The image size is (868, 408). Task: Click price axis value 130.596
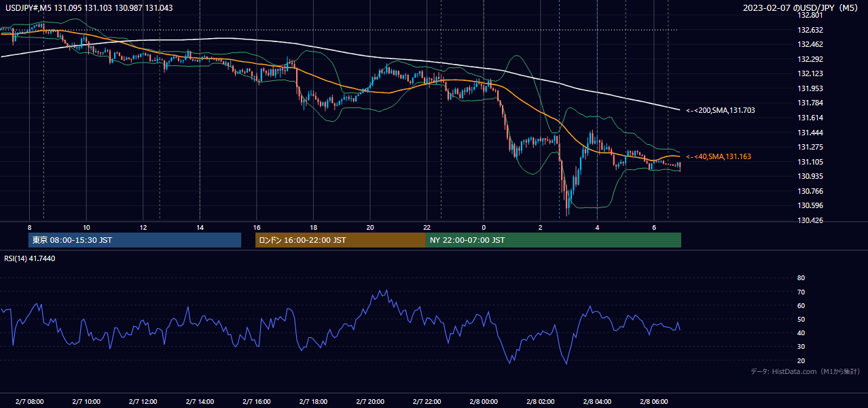(810, 205)
